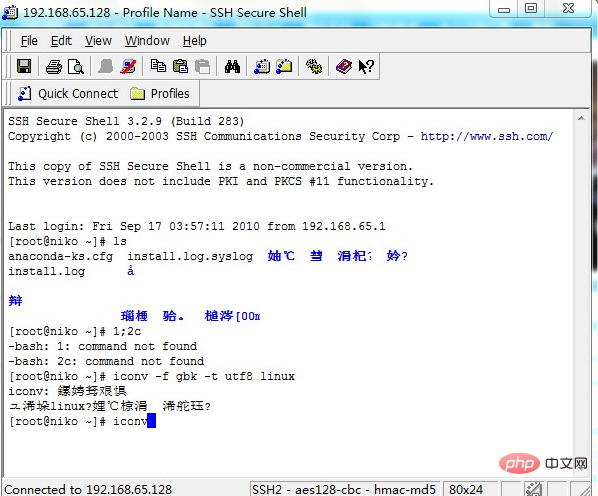The image size is (598, 496).
Task: Click the scrollbar up arrow
Action: (x=581, y=119)
